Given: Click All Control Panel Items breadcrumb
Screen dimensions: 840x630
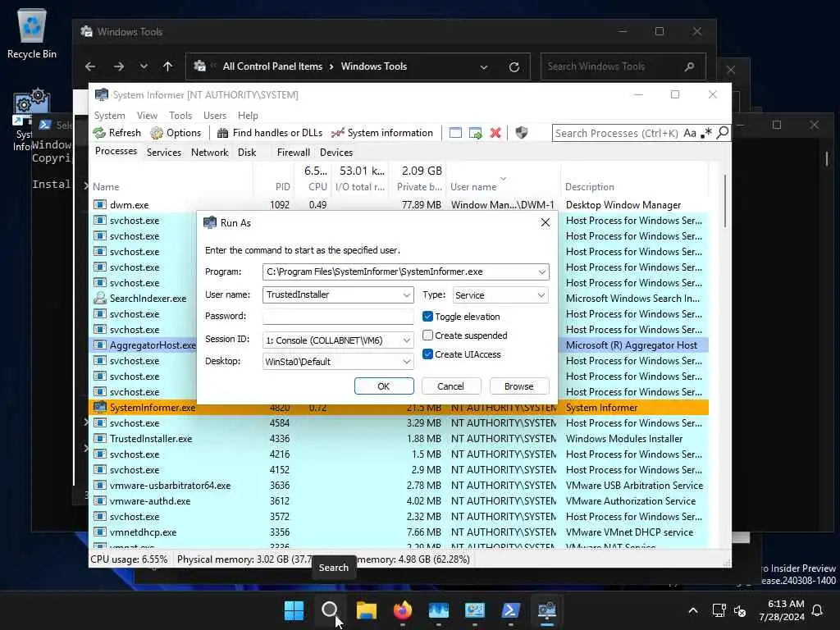Looking at the screenshot, I should coord(272,66).
